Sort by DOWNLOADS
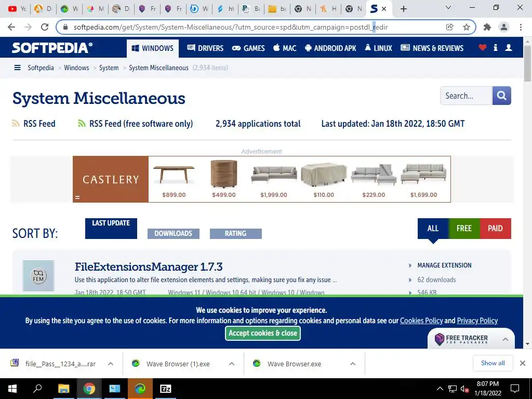 coord(174,233)
